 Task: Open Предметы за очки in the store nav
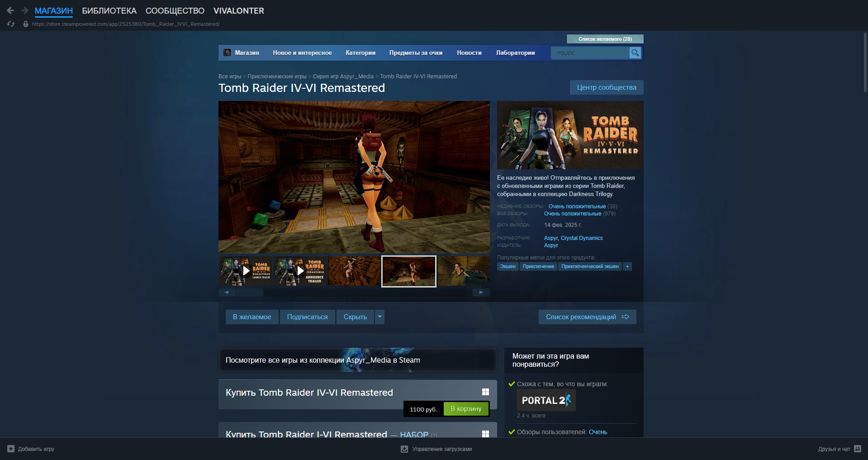tap(416, 53)
